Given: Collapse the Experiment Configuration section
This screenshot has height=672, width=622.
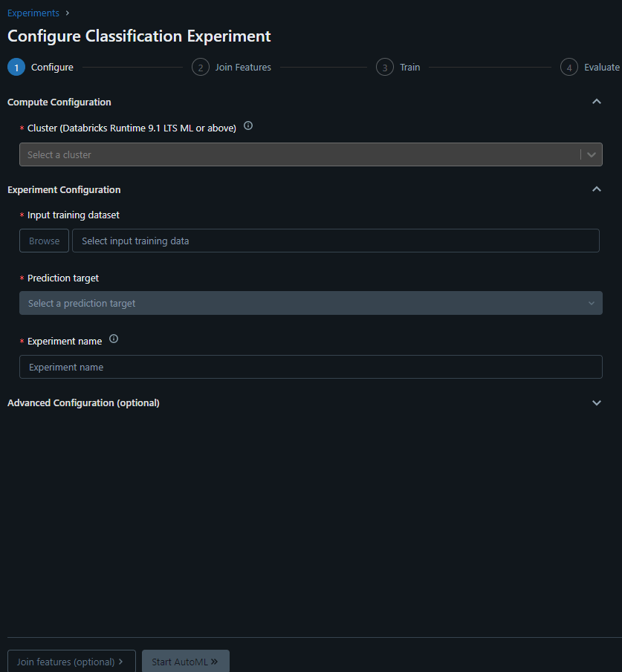Looking at the screenshot, I should click(x=596, y=189).
